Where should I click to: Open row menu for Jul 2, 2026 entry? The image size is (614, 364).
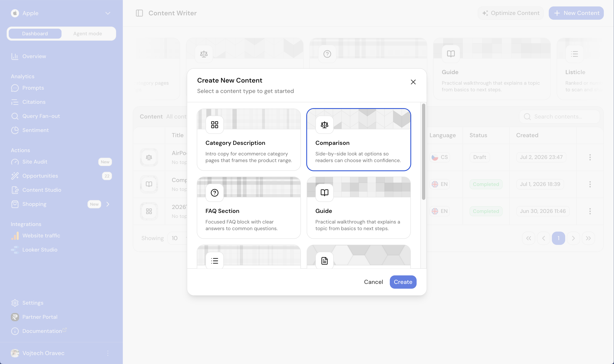point(590,157)
